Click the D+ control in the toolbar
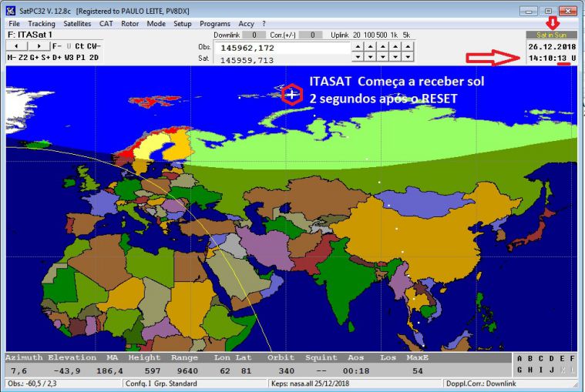Viewport: 585px width, 392px height. click(57, 58)
